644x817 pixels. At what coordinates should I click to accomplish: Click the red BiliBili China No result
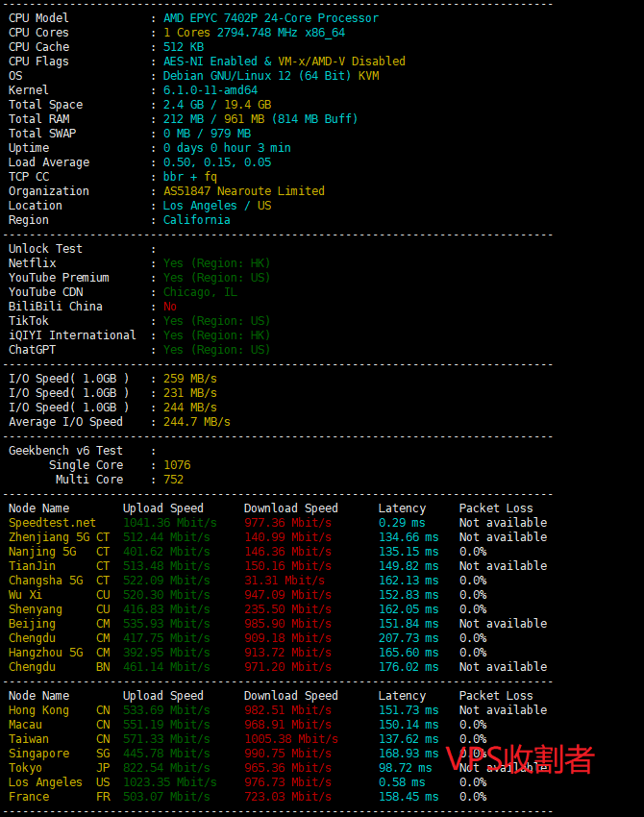click(x=170, y=307)
